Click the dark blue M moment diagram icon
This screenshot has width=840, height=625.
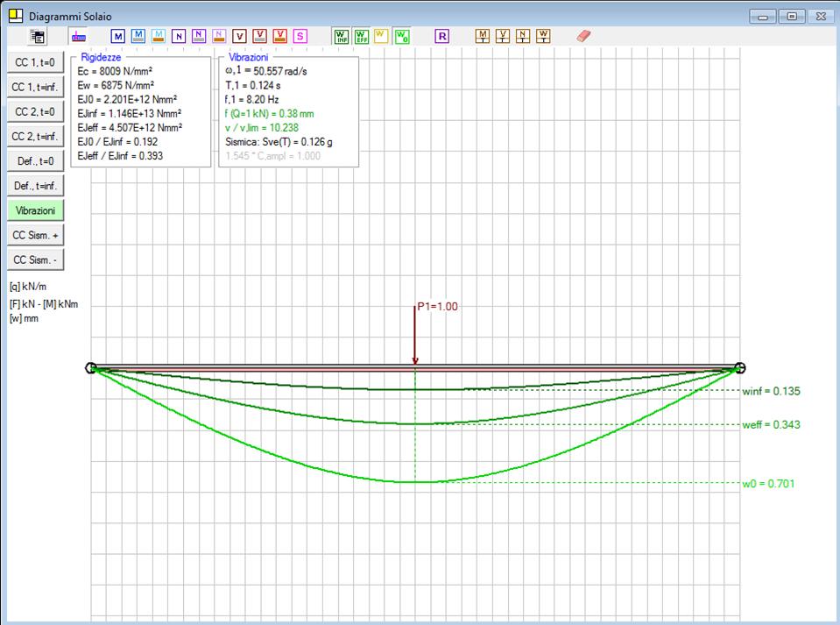tap(118, 36)
